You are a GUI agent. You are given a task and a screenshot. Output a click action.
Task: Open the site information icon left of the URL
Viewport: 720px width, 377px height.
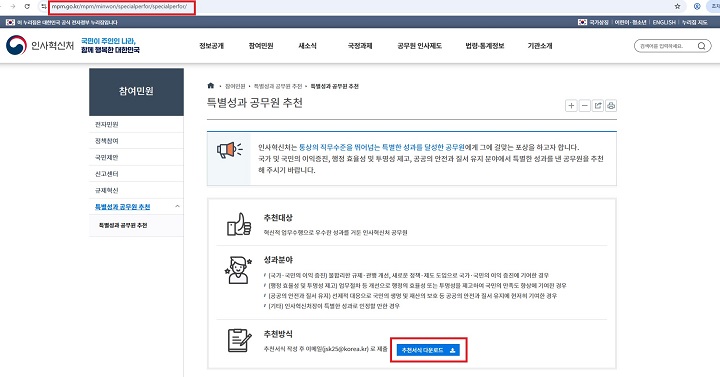pyautogui.click(x=44, y=6)
